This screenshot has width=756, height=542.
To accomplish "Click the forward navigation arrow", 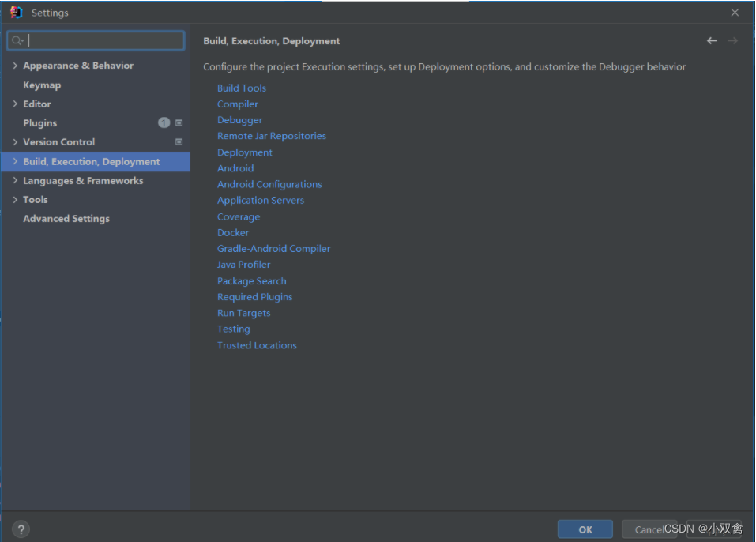I will [732, 40].
